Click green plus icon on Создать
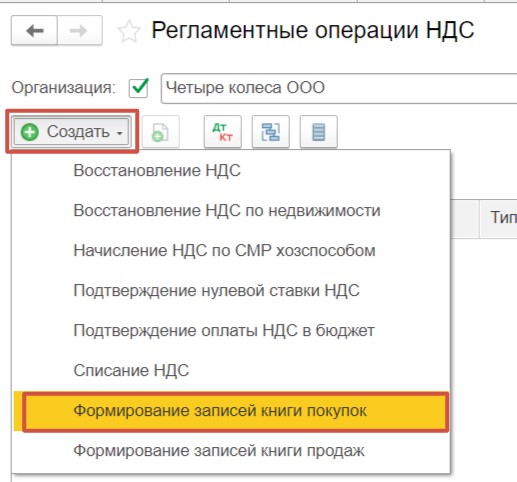This screenshot has height=482, width=517. point(30,132)
